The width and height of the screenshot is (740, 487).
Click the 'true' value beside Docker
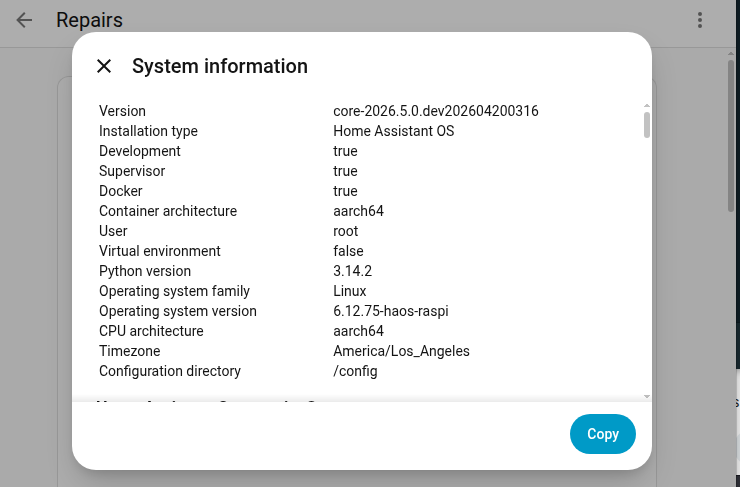point(345,191)
